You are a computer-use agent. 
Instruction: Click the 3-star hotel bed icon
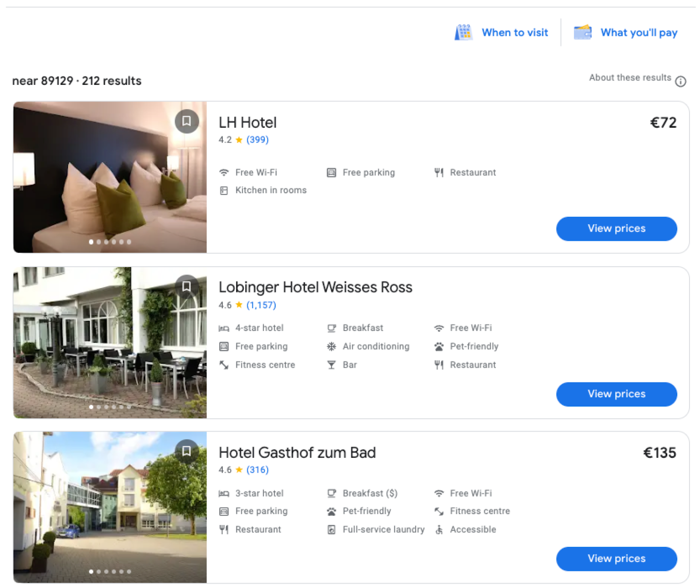[224, 494]
